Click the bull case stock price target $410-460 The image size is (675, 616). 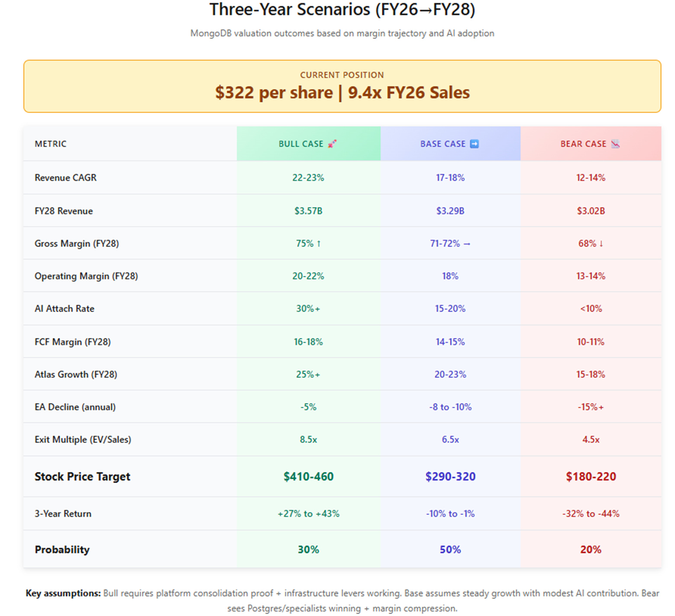tap(308, 477)
